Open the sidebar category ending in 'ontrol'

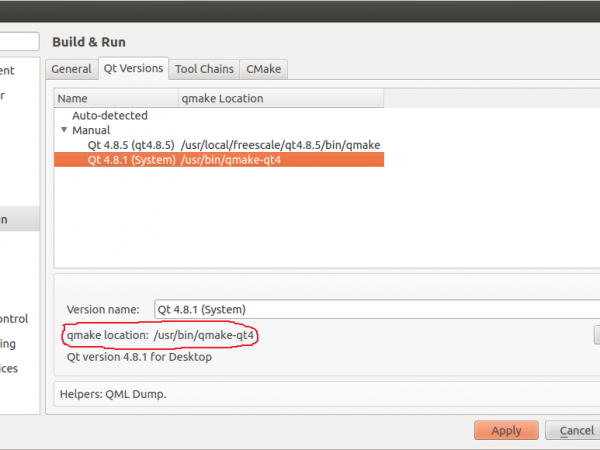pos(14,319)
